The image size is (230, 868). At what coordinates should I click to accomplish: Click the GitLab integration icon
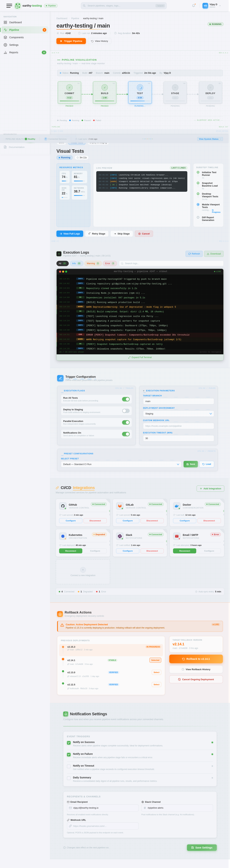click(x=120, y=506)
